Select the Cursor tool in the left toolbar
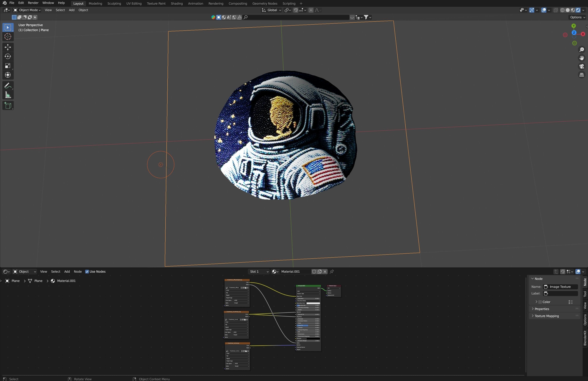588x381 pixels. [8, 37]
